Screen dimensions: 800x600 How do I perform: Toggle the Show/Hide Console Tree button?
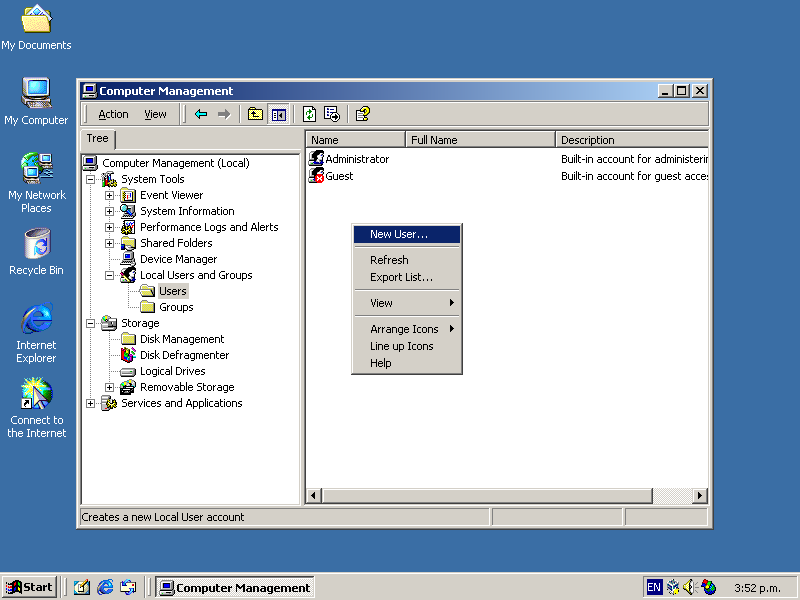click(279, 114)
